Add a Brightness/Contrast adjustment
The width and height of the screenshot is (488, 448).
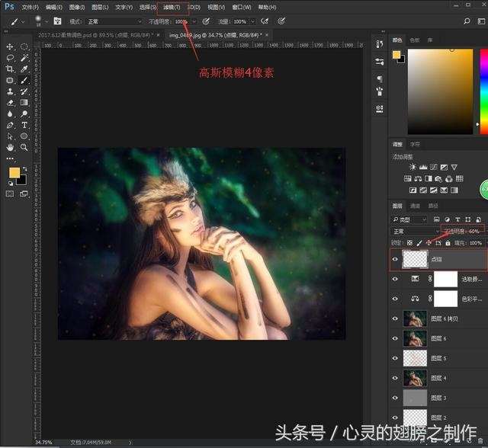413,168
